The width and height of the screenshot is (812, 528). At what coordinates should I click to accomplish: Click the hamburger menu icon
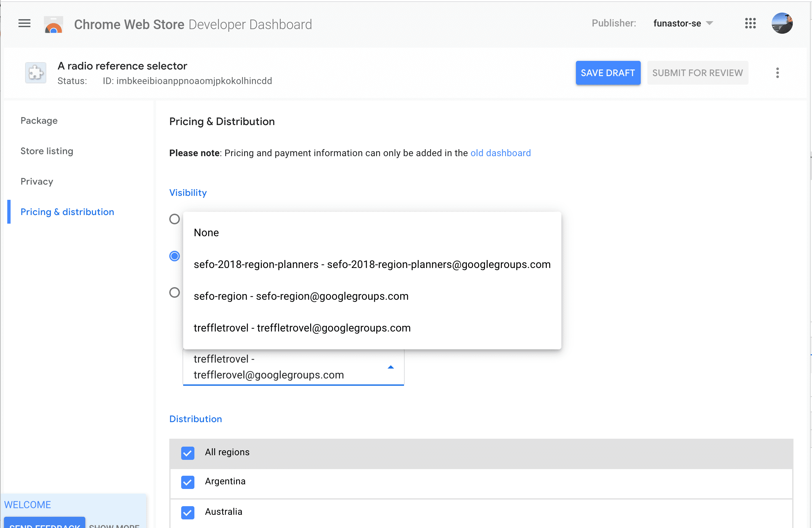point(24,24)
